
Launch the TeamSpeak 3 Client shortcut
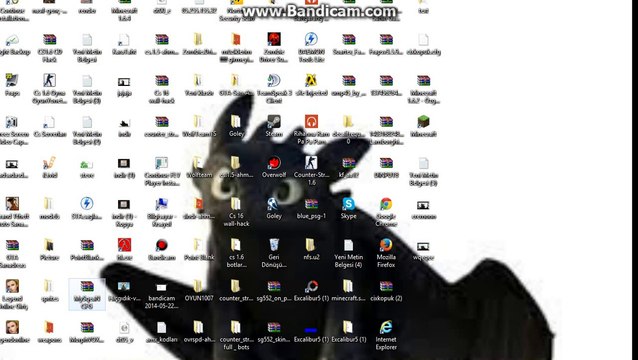click(x=274, y=89)
